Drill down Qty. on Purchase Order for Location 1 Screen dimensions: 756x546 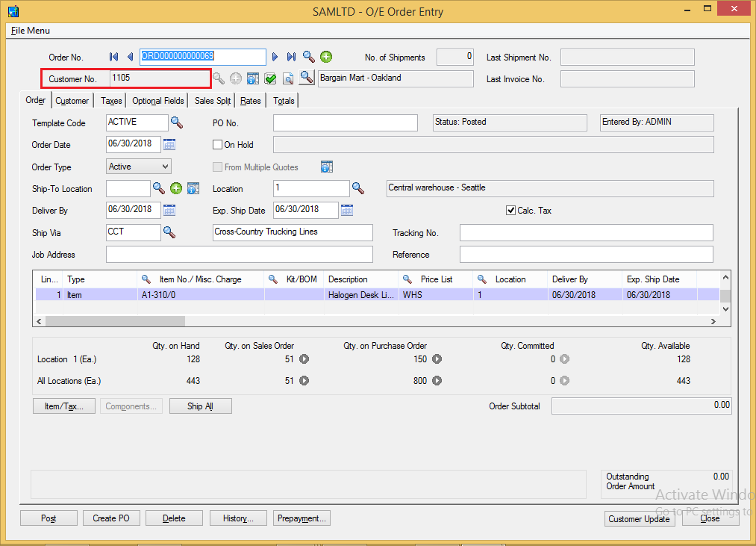tap(437, 359)
